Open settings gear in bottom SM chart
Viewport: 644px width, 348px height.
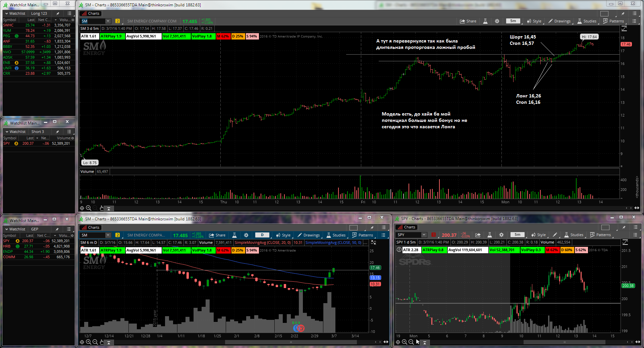tap(246, 235)
